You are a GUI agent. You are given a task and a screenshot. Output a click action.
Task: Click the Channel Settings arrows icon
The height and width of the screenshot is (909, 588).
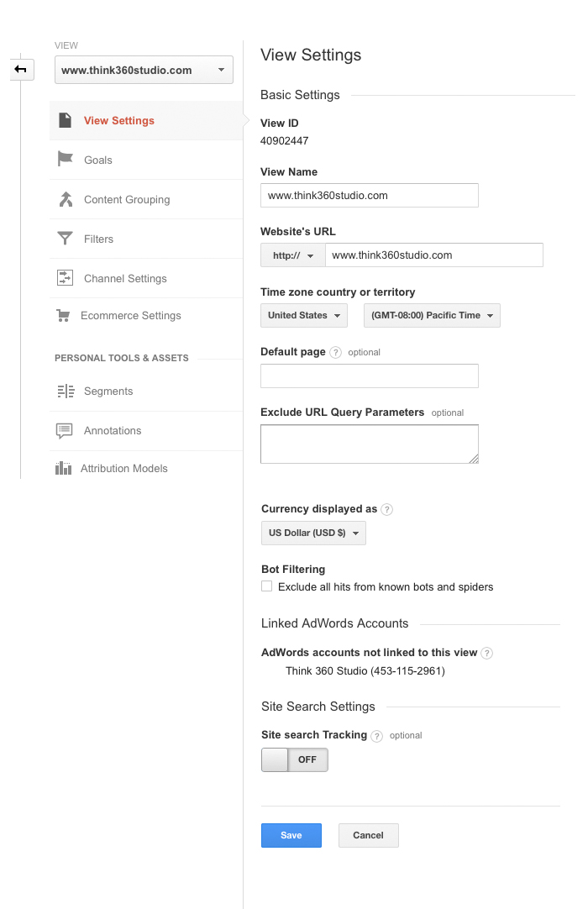pos(65,278)
